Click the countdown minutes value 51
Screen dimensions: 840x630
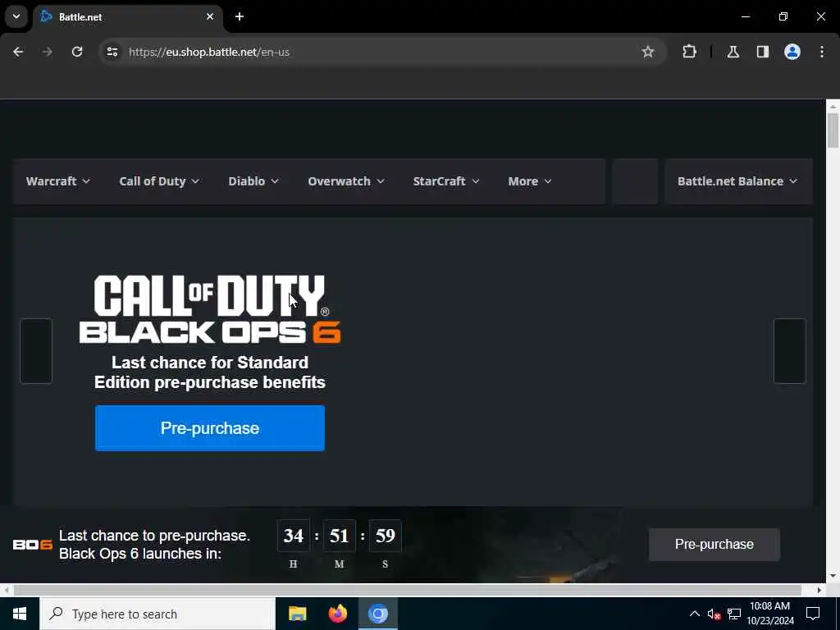point(339,536)
